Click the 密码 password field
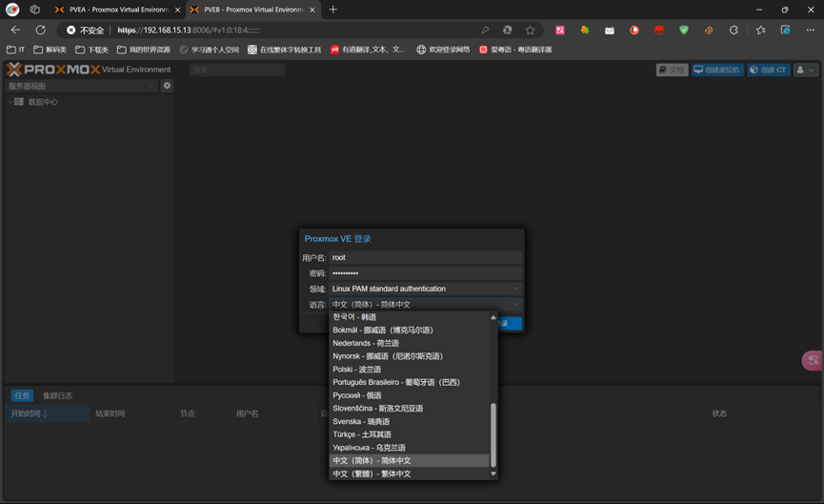The height and width of the screenshot is (504, 824). [x=425, y=272]
